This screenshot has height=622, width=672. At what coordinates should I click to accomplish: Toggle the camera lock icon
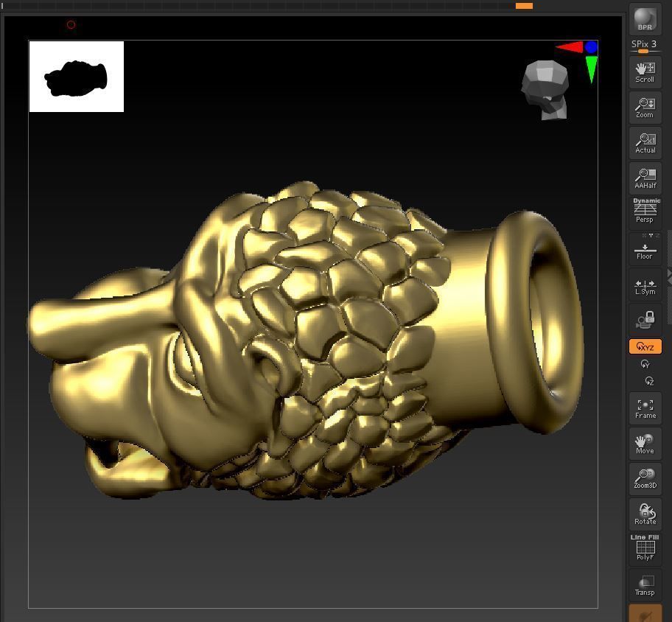[x=645, y=321]
